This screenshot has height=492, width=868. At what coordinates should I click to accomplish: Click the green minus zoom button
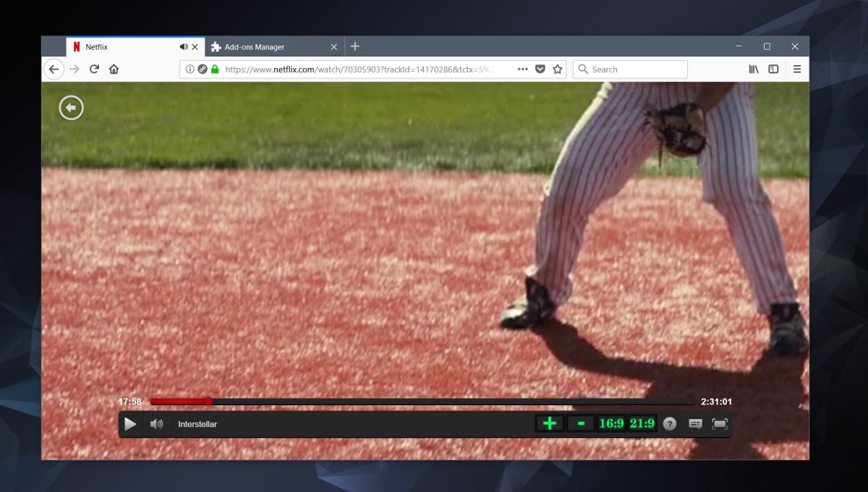click(581, 423)
